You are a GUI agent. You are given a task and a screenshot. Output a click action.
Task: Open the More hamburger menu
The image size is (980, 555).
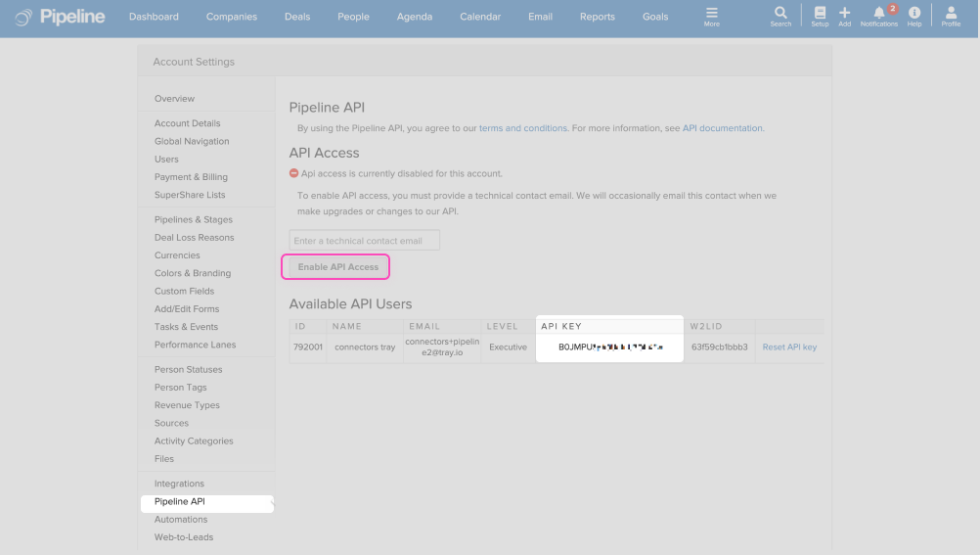click(711, 14)
